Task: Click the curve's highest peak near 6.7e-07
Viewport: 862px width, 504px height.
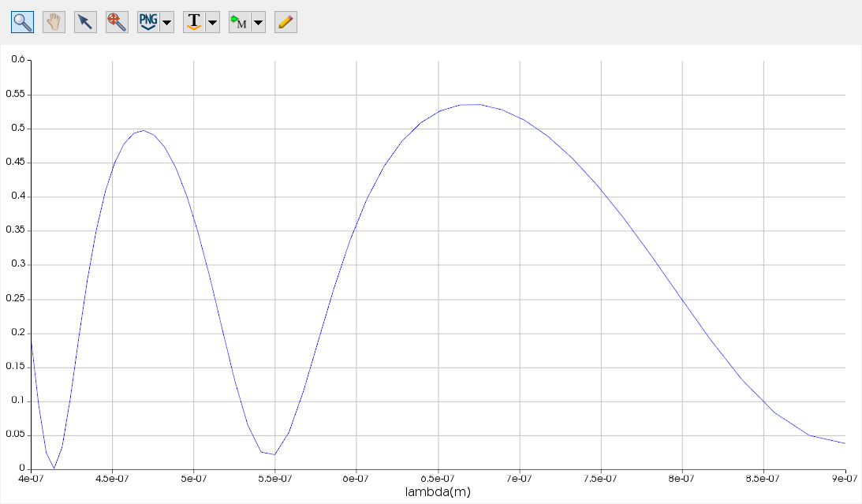Action: (x=471, y=104)
